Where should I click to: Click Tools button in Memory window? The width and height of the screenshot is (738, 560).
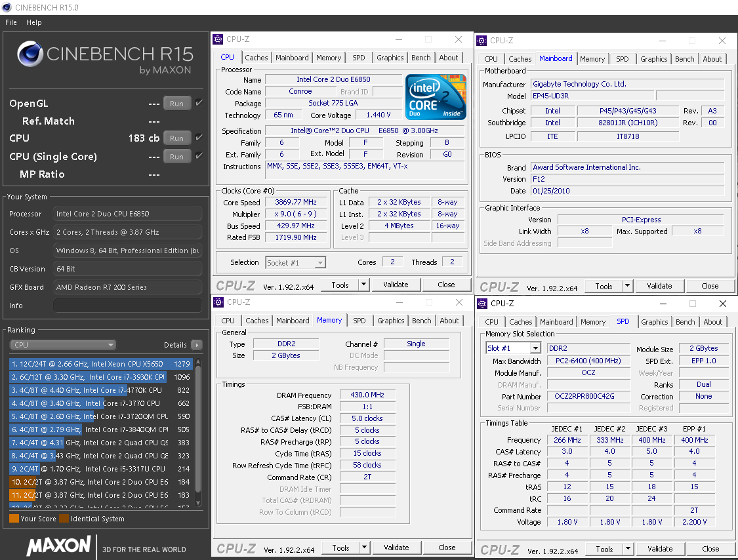[x=340, y=548]
